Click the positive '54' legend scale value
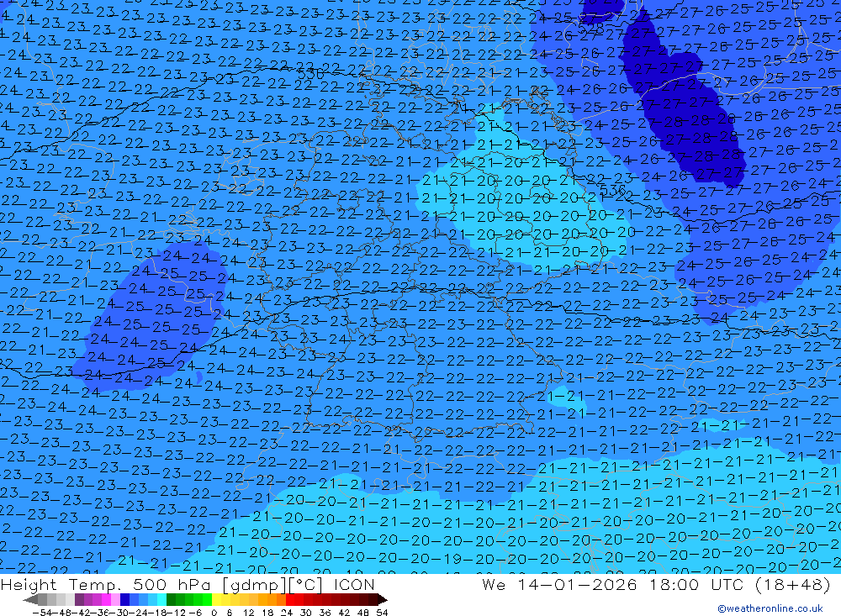841x616 pixels. (x=382, y=613)
